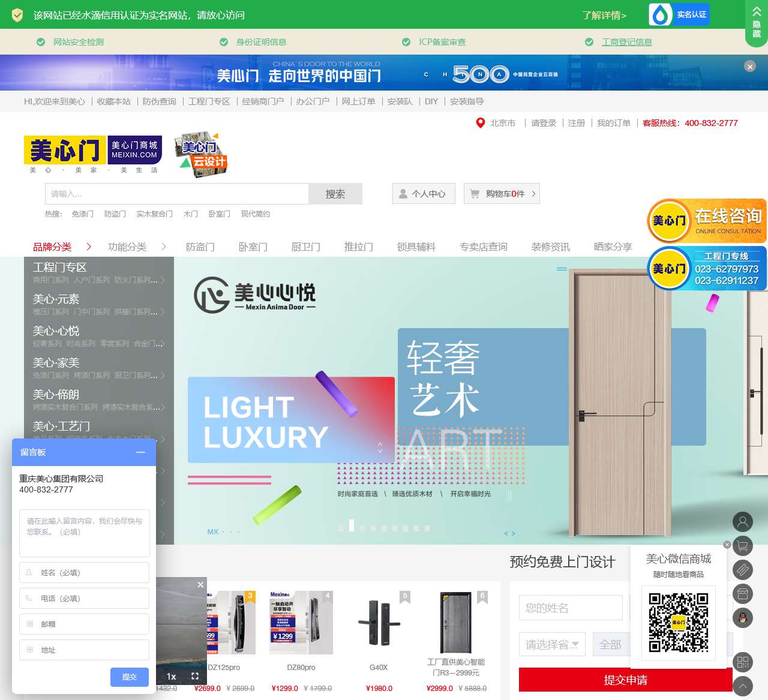Click fullscreen icon on floating video
The height and width of the screenshot is (700, 768).
pos(195,676)
